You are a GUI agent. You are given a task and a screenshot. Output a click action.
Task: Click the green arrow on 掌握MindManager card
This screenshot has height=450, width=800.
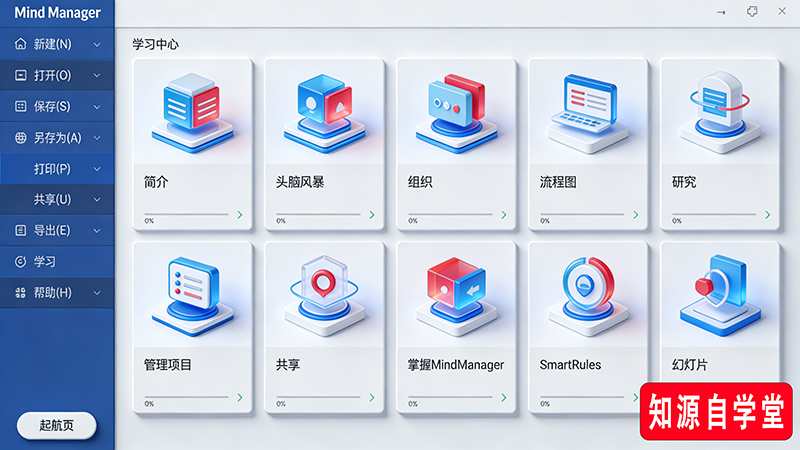click(504, 397)
